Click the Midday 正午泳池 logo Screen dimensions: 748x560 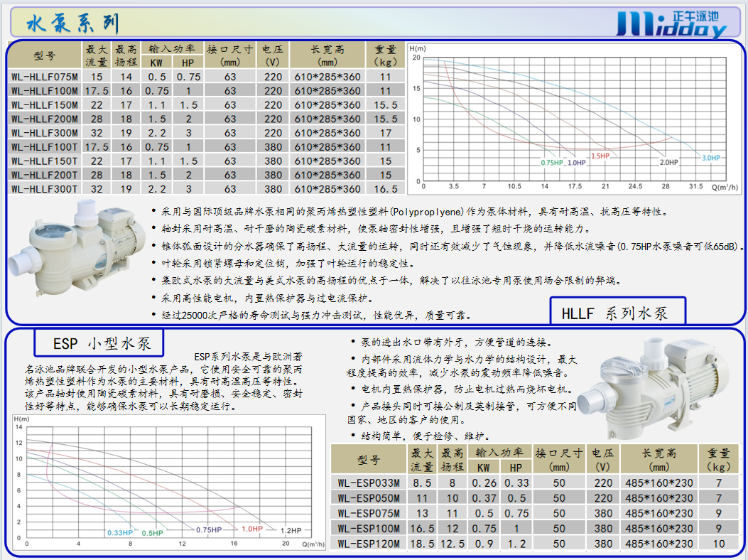click(x=671, y=24)
